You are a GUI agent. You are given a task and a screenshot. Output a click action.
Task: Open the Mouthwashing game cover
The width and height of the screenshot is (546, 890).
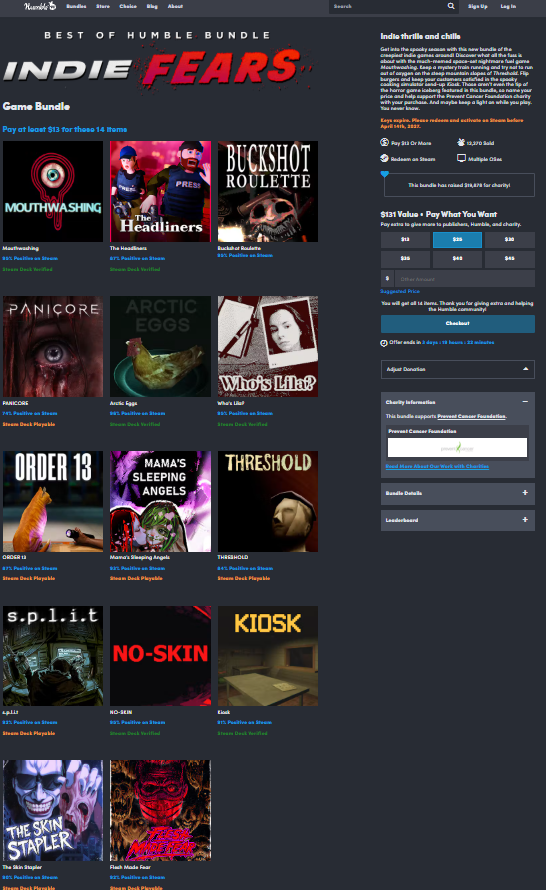pyautogui.click(x=53, y=192)
